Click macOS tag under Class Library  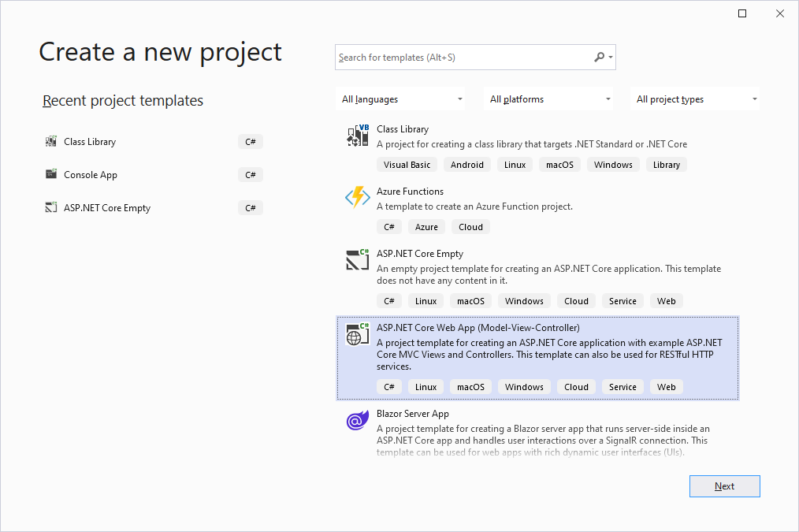click(560, 165)
